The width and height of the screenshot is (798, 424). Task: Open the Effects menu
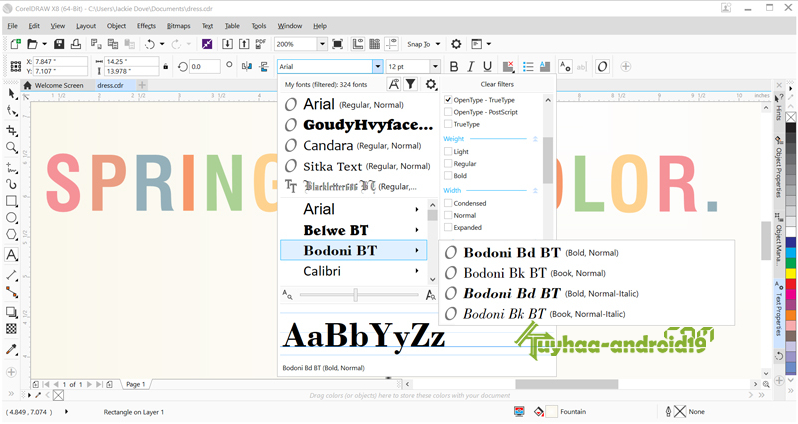tap(146, 26)
